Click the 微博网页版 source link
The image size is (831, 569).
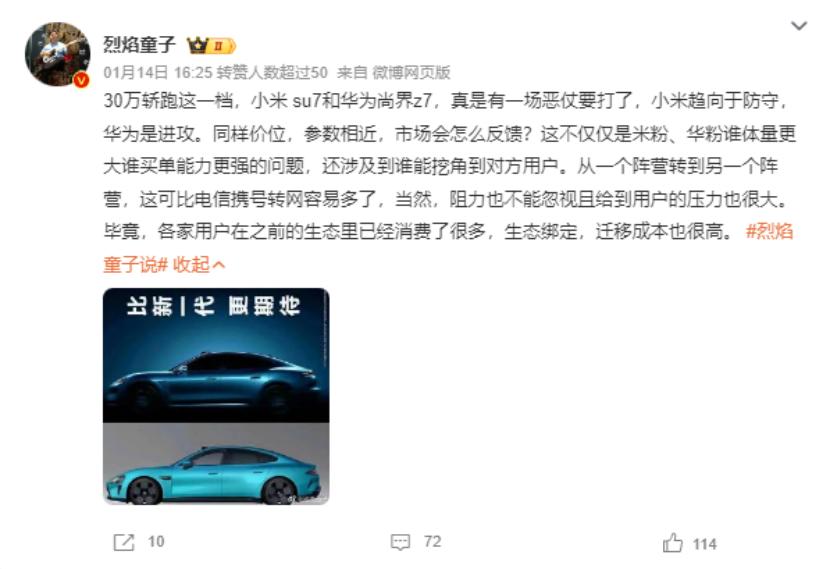(411, 73)
